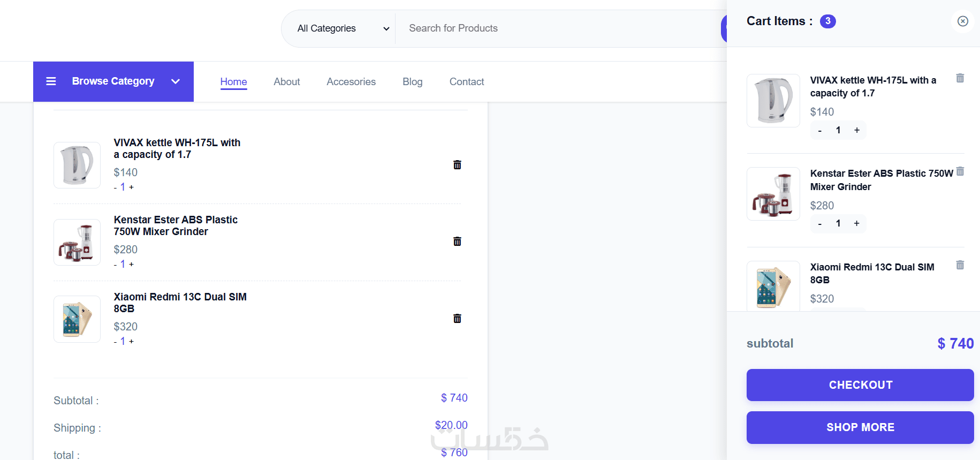The image size is (980, 460).
Task: Remove Xiaomi Redmi 13C in cart sidebar
Action: pos(960,265)
